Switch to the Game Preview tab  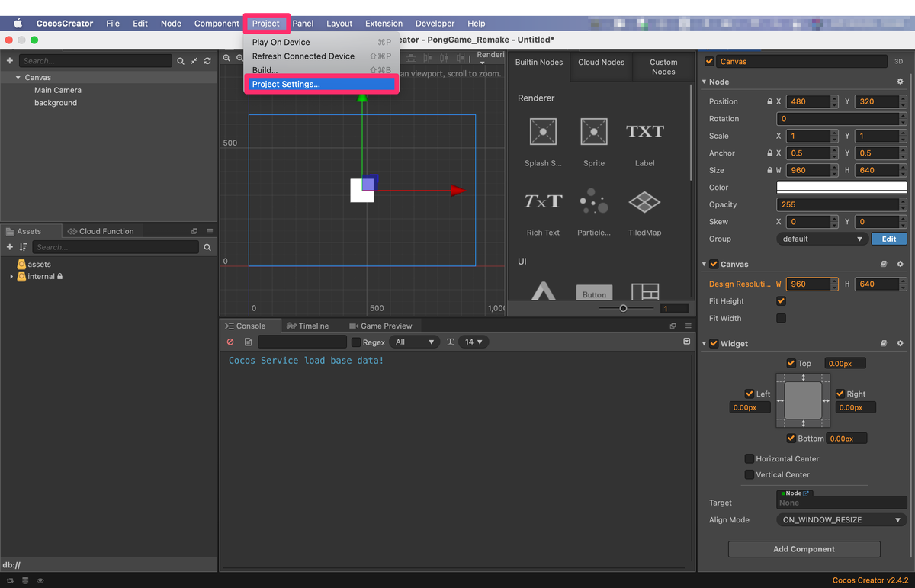point(380,326)
